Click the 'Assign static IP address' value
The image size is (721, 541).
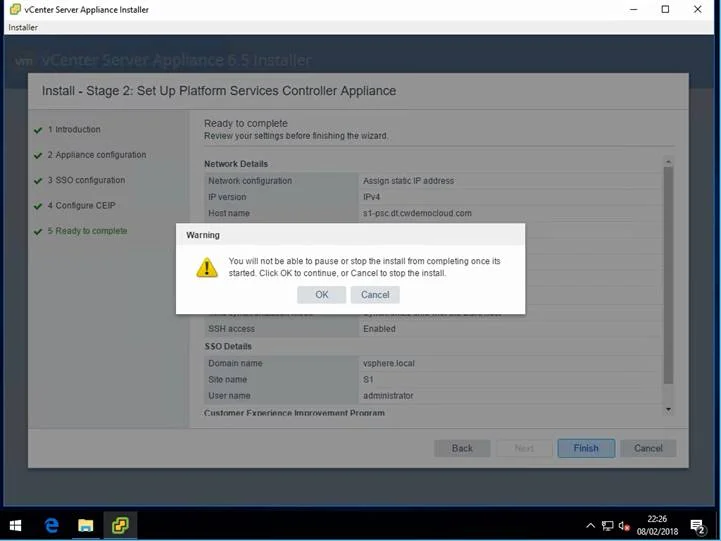408,181
